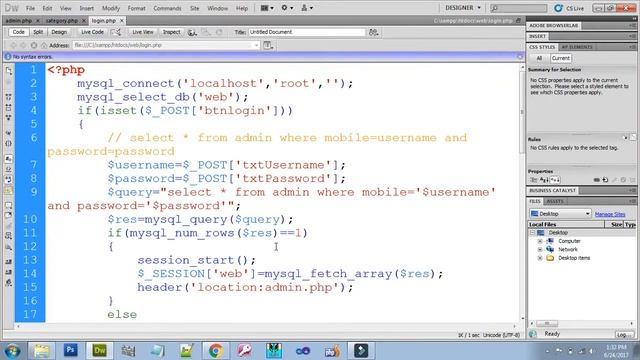Open Chrome from the taskbar
This screenshot has height=360, width=640.
[216, 350]
